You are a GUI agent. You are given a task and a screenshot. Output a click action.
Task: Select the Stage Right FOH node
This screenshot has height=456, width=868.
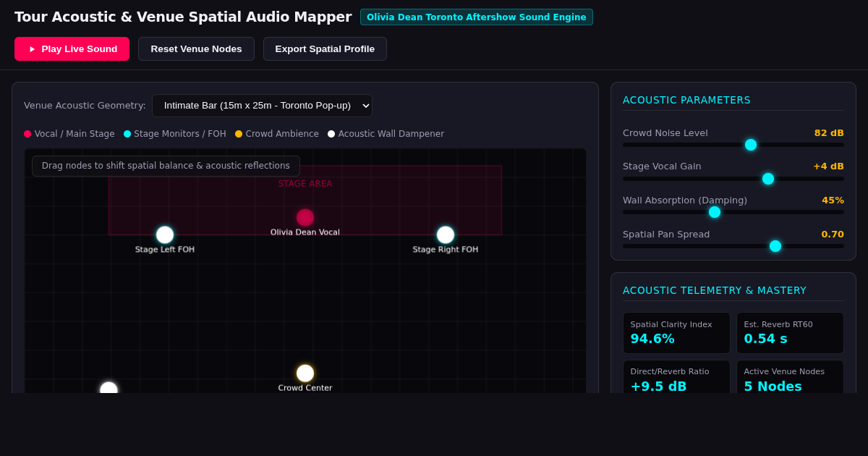tap(446, 235)
